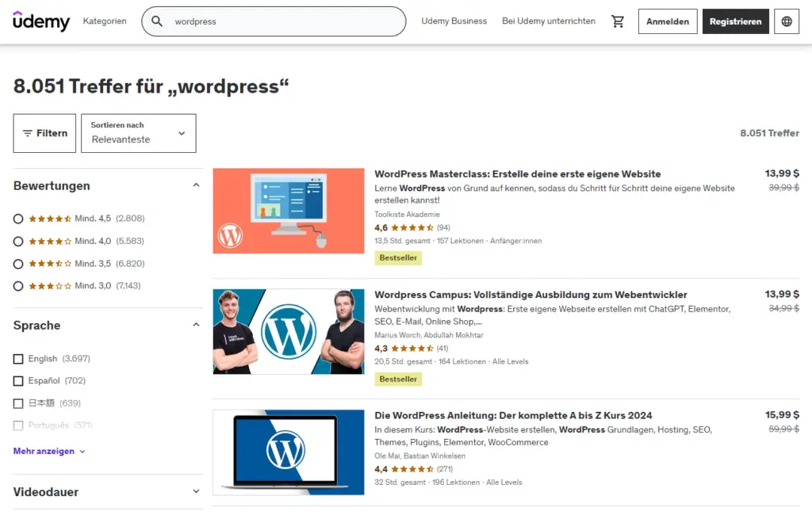This screenshot has height=515, width=812.
Task: Click the 4,6 star rating of WordPress Masterclass
Action: tap(412, 227)
